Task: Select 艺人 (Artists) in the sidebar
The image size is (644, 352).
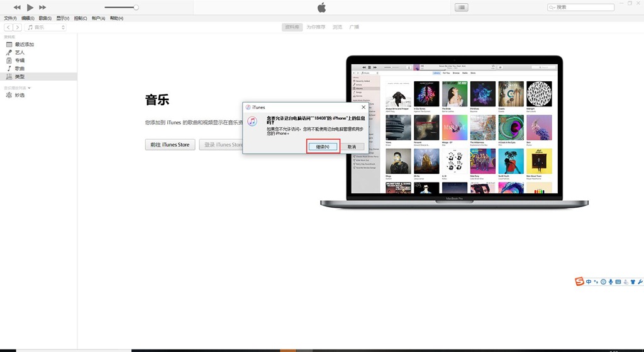Action: pos(19,53)
